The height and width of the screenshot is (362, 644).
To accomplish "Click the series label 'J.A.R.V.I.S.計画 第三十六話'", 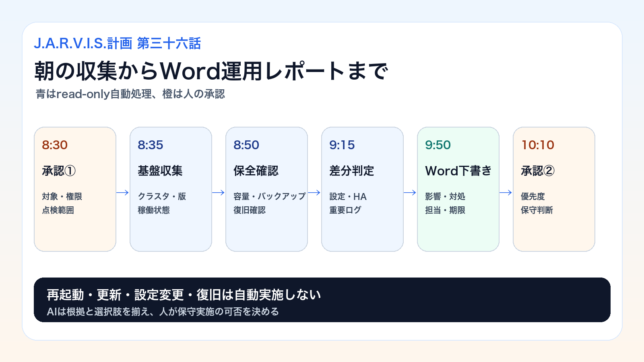I will (117, 43).
